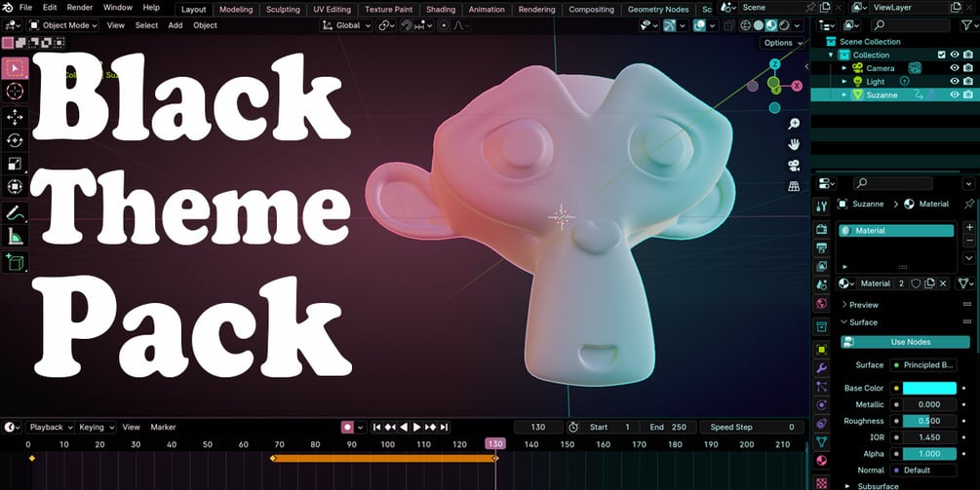The height and width of the screenshot is (490, 980).
Task: Open the Object Data properties tab (triangle icon)
Action: pos(822,442)
